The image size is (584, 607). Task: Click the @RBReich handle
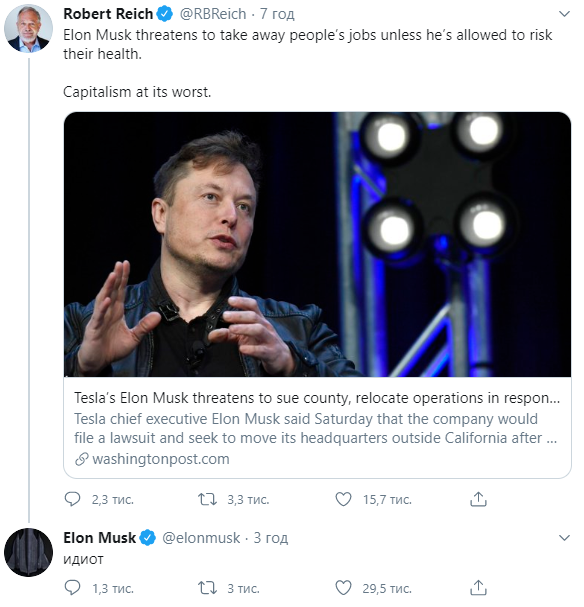point(213,14)
